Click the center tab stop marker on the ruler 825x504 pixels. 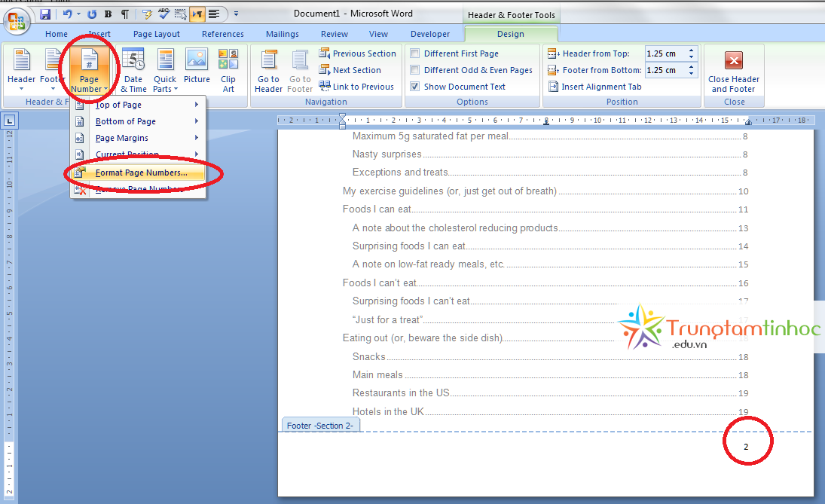click(546, 121)
